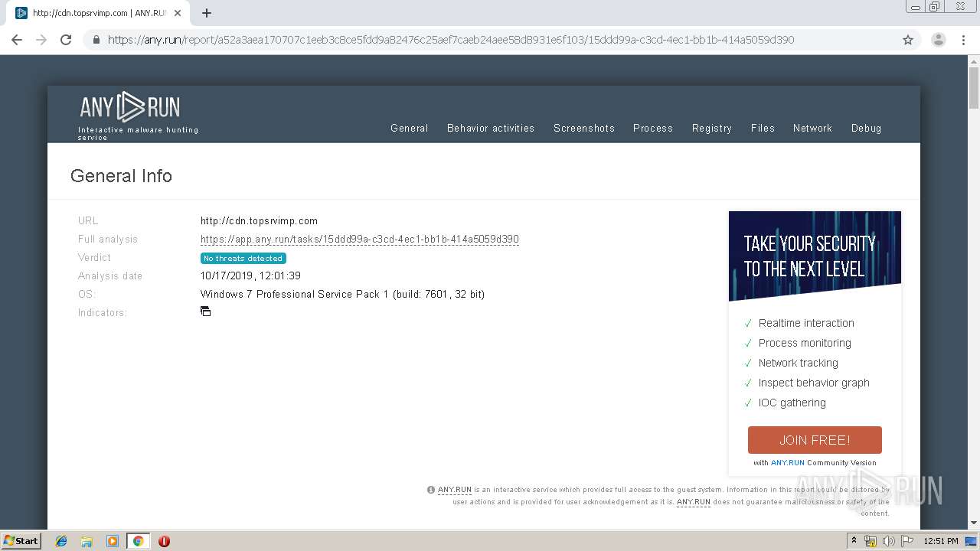
Task: Click the JOIN FREE! button
Action: point(815,440)
